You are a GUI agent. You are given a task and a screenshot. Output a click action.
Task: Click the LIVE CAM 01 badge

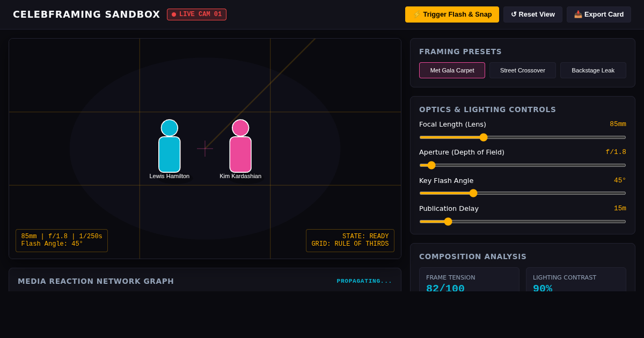click(196, 14)
